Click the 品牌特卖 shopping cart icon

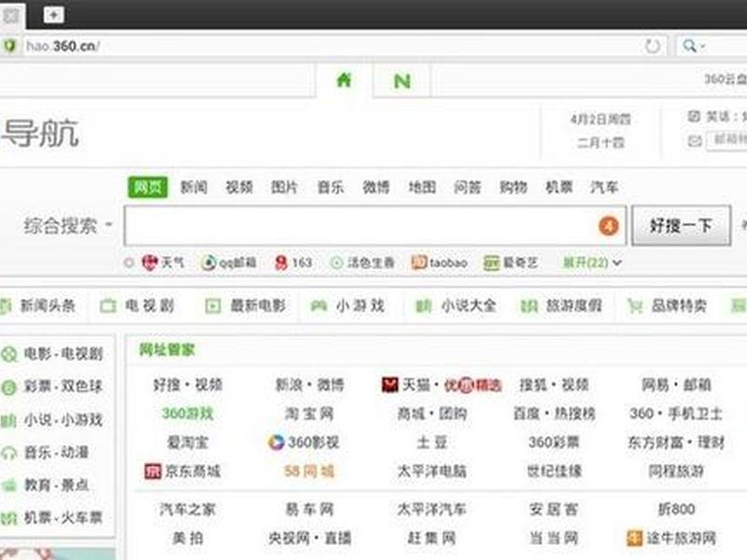pyautogui.click(x=635, y=306)
